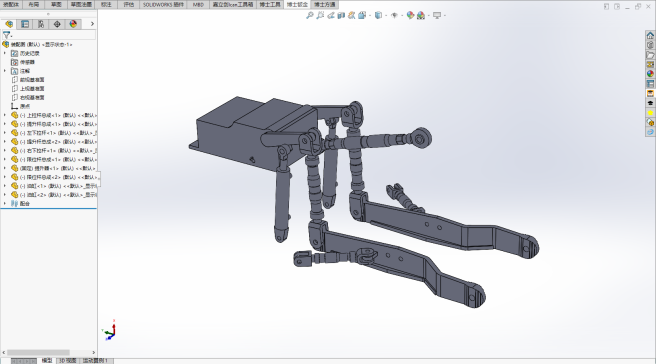
Task: Open the Appearances ball in right task pane
Action: click(x=650, y=74)
